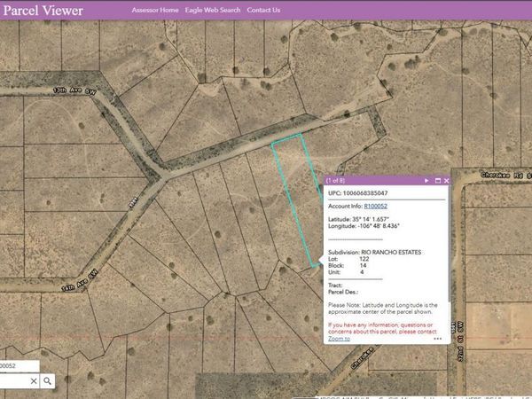Open the Contact Us page
Image resolution: width=532 pixels, height=399 pixels.
(x=263, y=10)
